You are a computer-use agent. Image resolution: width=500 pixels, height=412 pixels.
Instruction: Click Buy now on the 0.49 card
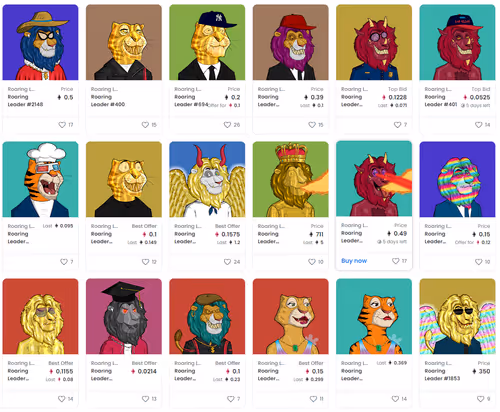click(x=354, y=261)
